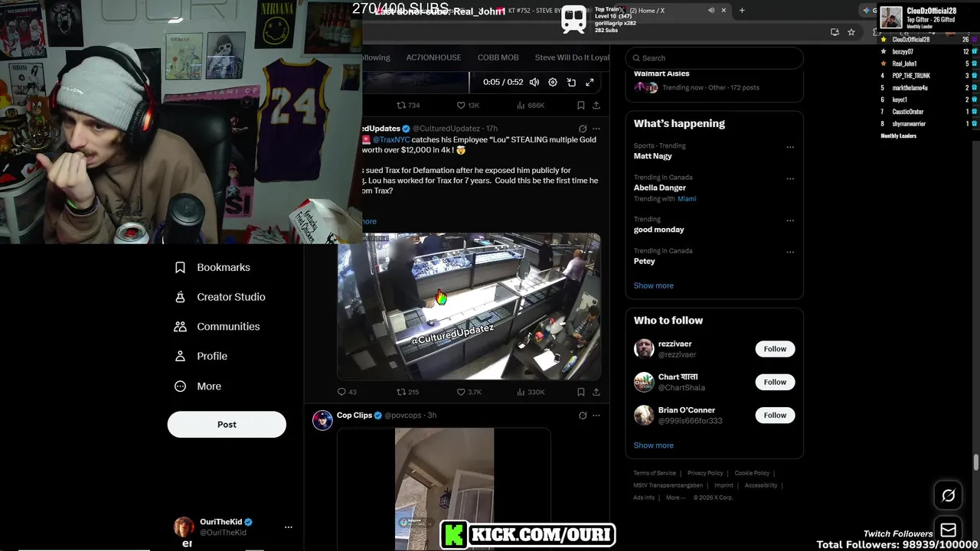Play the jewelry store video thumbnail

click(x=469, y=306)
